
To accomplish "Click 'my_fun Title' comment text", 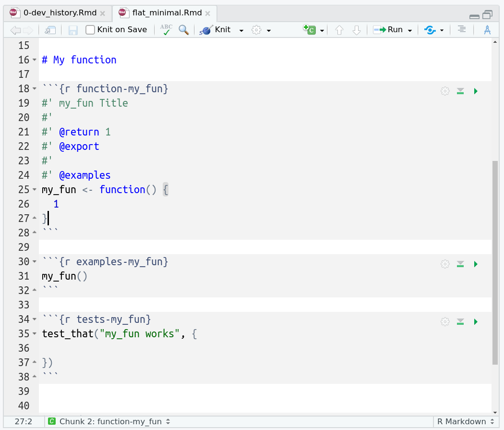I will point(94,103).
